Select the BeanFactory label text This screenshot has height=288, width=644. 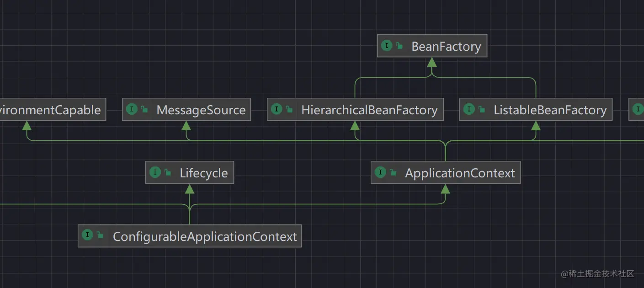(x=446, y=47)
